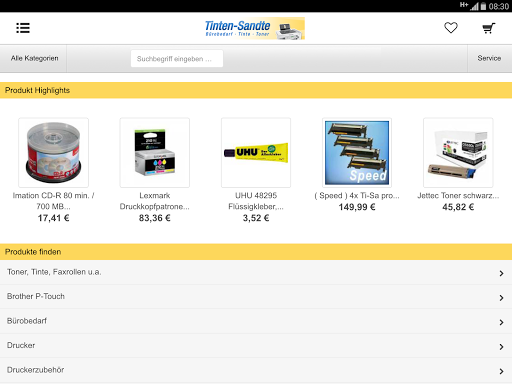Open the hamburger list menu icon
The width and height of the screenshot is (512, 384).
tap(23, 28)
